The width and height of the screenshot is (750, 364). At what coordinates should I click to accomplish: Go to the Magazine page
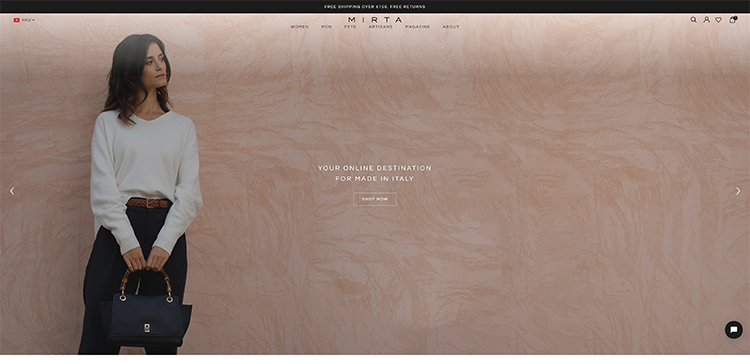pyautogui.click(x=417, y=27)
